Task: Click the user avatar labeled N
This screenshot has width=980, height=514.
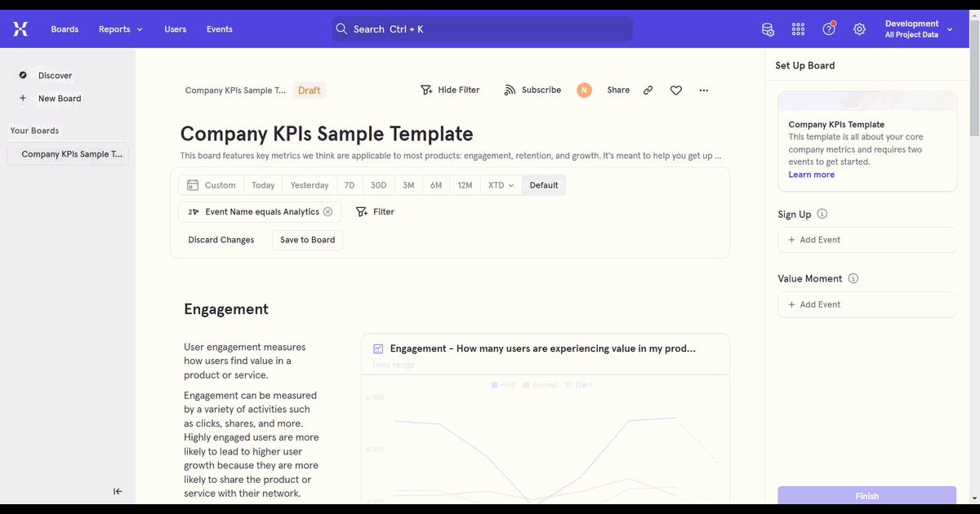Action: (584, 91)
